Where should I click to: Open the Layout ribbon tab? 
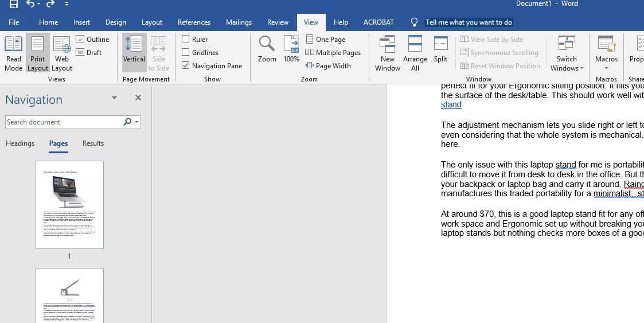[x=152, y=22]
